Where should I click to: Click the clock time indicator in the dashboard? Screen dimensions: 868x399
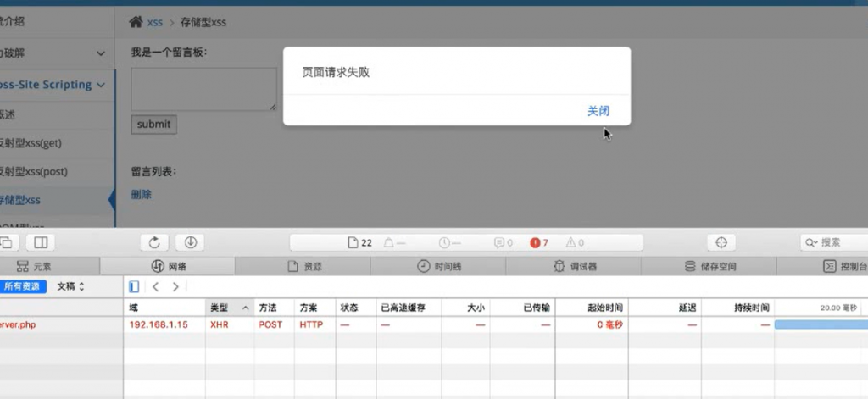(x=449, y=242)
